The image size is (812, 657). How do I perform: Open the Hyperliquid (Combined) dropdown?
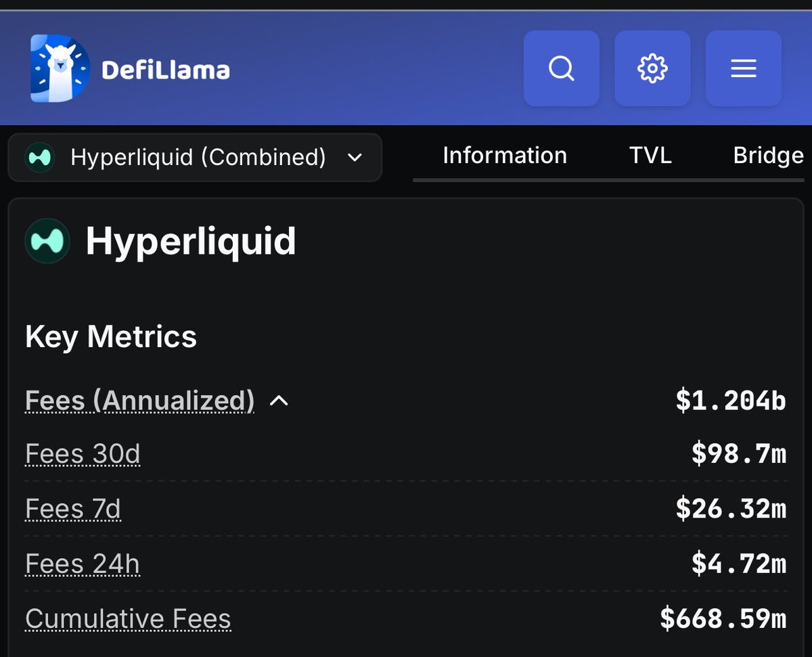click(195, 158)
